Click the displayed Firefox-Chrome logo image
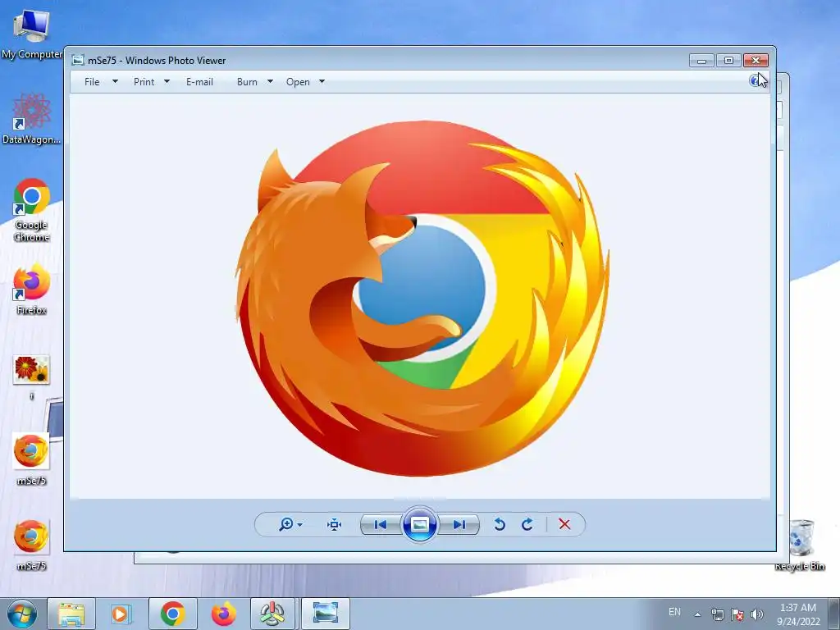This screenshot has width=840, height=630. pos(422,298)
